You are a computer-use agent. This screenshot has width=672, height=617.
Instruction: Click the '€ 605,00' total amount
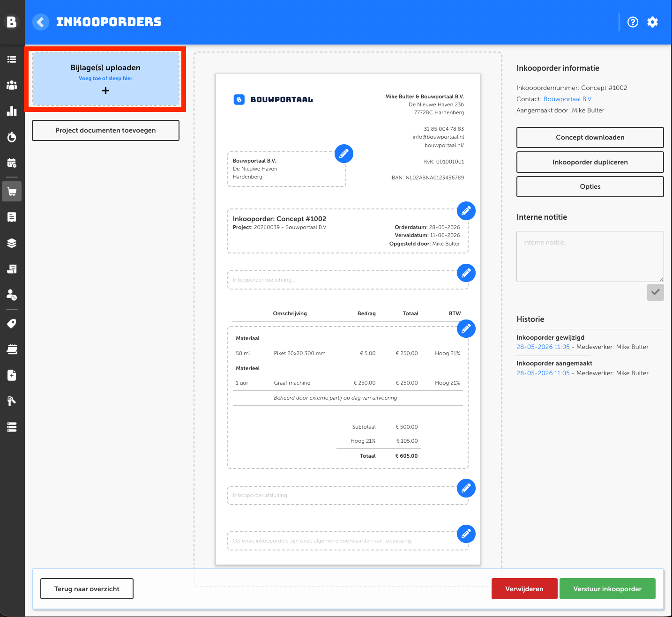[406, 456]
